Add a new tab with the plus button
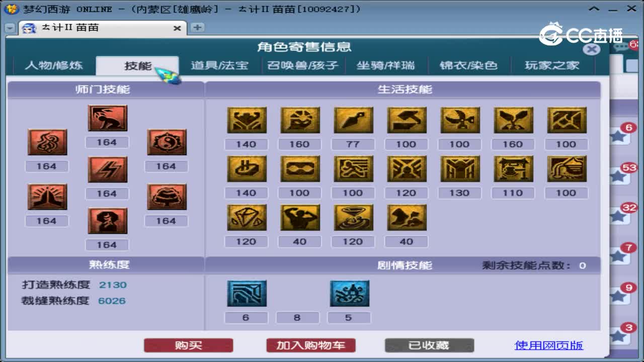This screenshot has height=362, width=644. pos(197,28)
